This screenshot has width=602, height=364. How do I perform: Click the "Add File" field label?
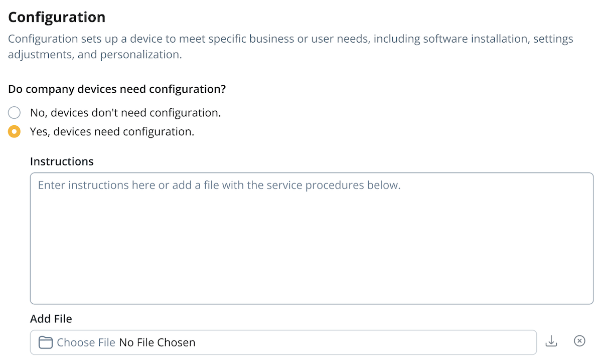point(51,319)
